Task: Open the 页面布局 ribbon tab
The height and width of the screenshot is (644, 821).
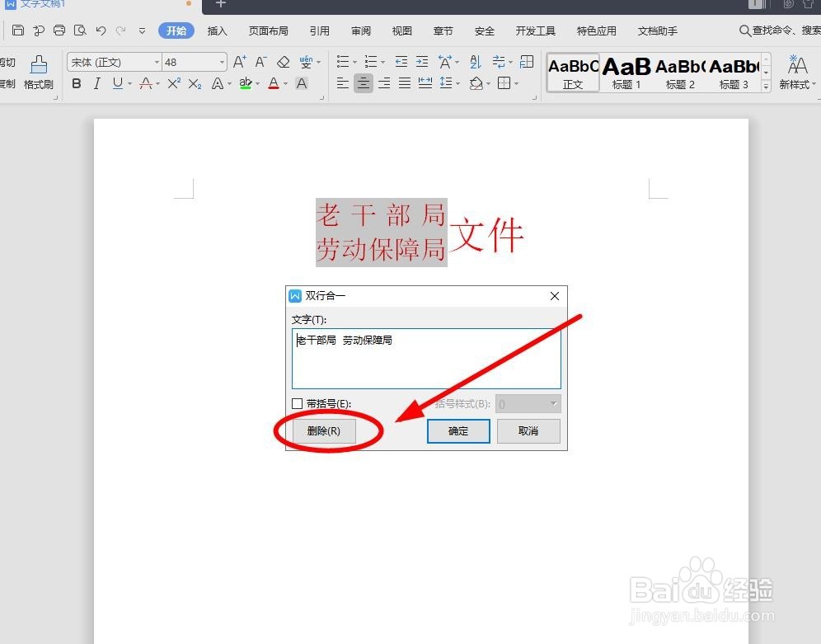Action: (268, 31)
